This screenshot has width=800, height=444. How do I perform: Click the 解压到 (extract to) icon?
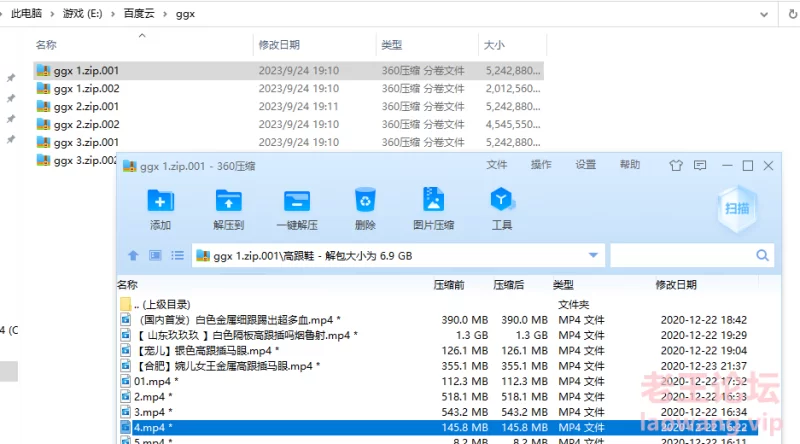229,201
